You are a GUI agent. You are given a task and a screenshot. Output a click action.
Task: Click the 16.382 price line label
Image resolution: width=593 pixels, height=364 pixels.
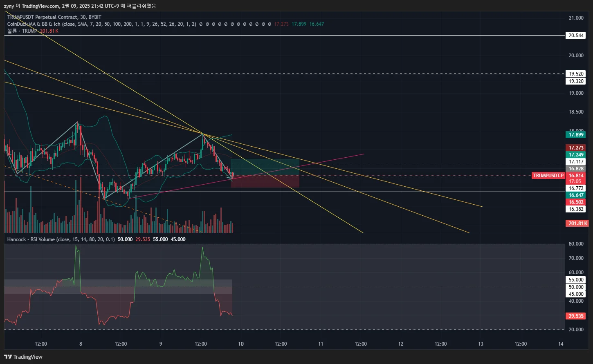(576, 209)
